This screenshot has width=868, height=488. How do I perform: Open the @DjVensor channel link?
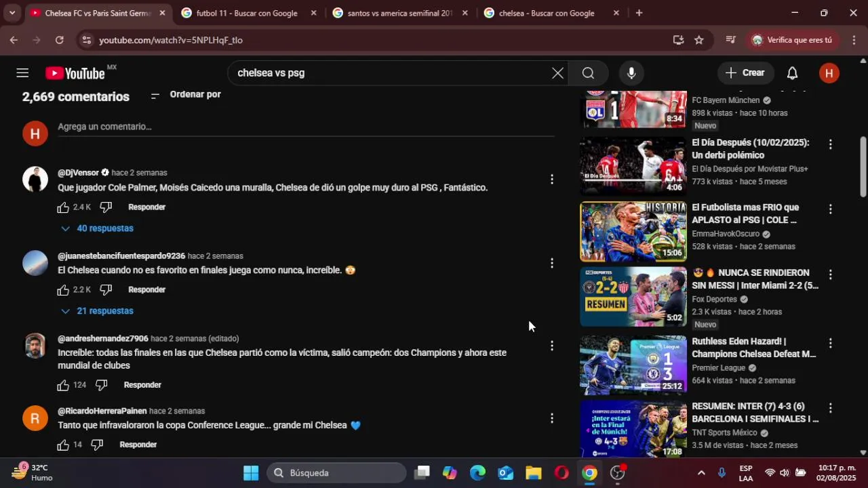click(78, 173)
